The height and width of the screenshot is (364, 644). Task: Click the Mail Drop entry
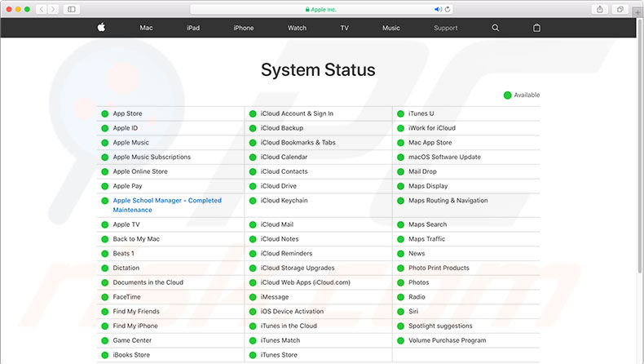point(422,171)
